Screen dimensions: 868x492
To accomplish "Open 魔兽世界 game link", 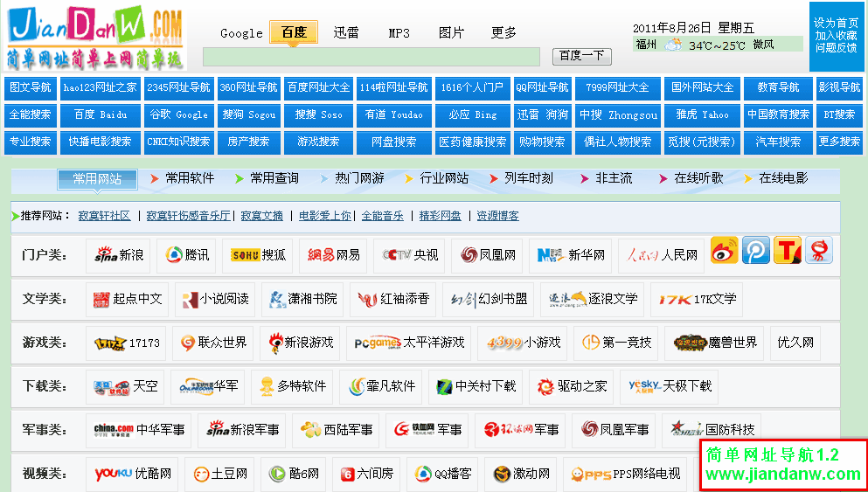I will (x=713, y=343).
